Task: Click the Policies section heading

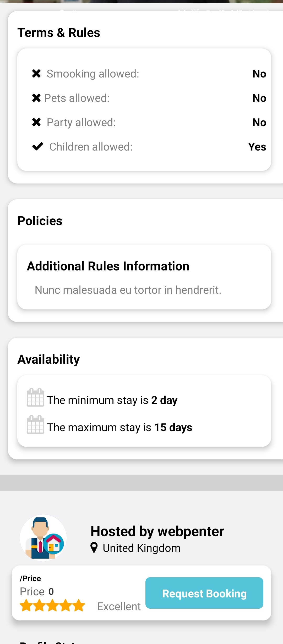Action: (x=40, y=221)
